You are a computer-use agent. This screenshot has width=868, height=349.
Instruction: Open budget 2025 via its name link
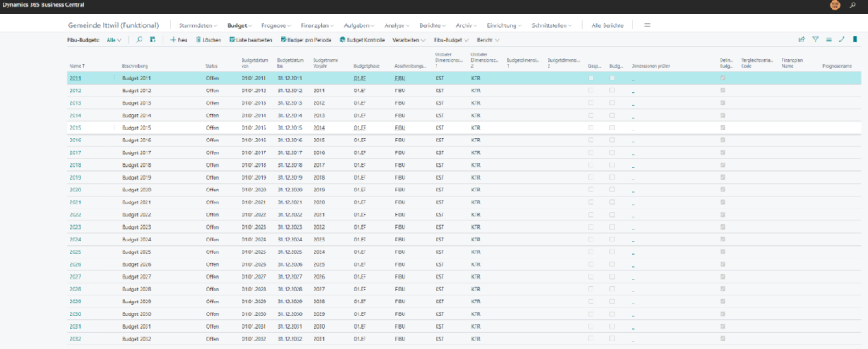coord(75,252)
